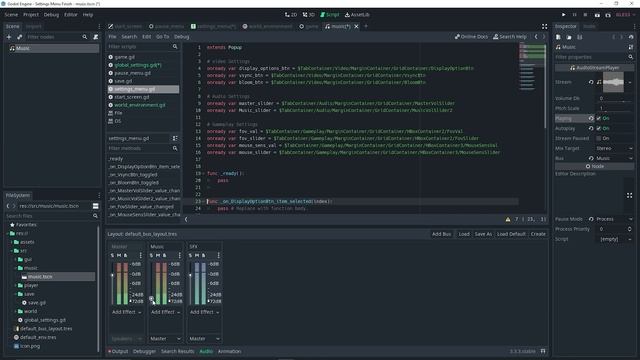Click the Load Default button
Screen dimensions: 640x360
tap(511, 234)
